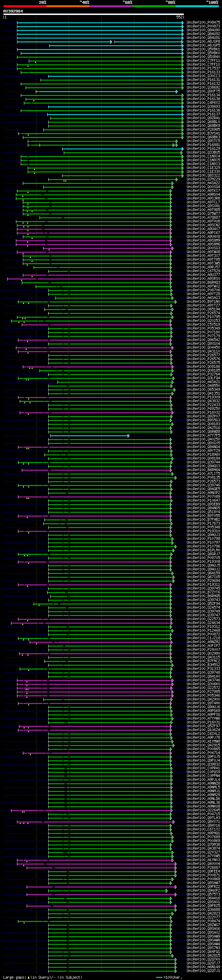Open hit UniRef100_Q5XR40

pyautogui.click(x=203, y=57)
